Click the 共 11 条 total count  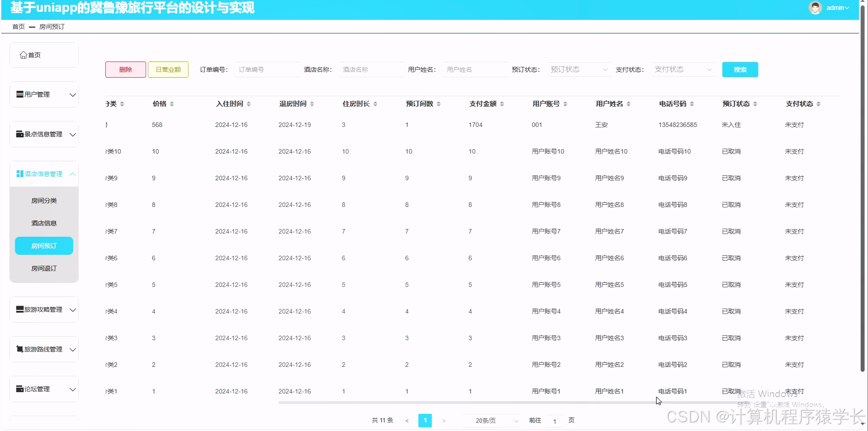382,421
